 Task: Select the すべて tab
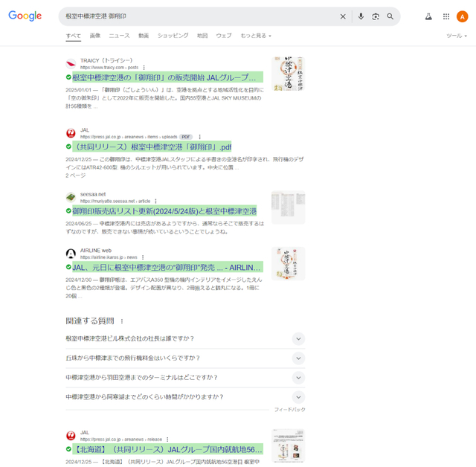pyautogui.click(x=73, y=36)
